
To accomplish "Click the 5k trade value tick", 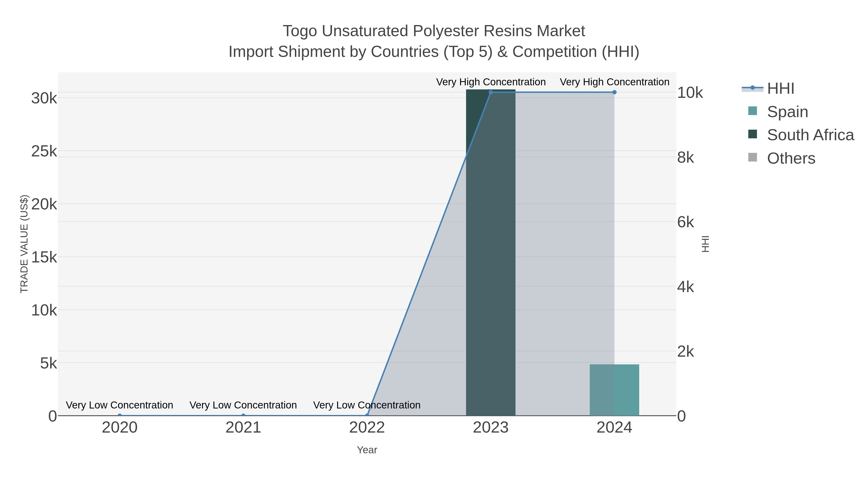I will [x=48, y=363].
